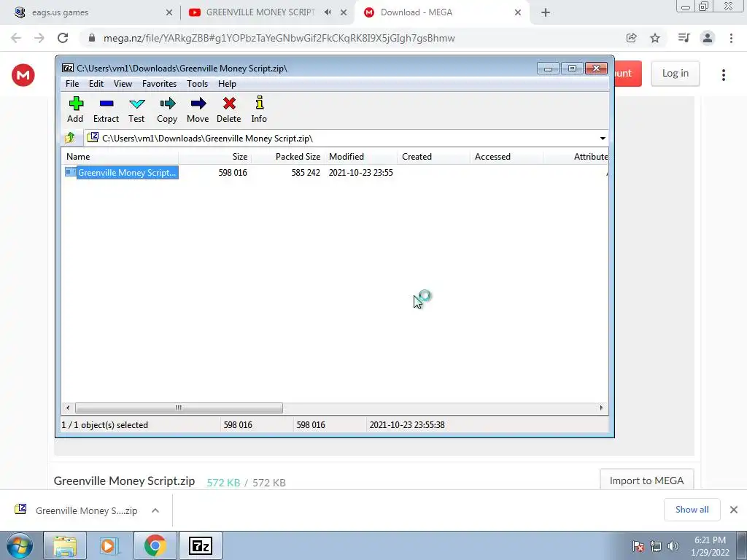Click the '1 / 1 object(s) selected' status text
This screenshot has width=747, height=560.
pos(105,425)
